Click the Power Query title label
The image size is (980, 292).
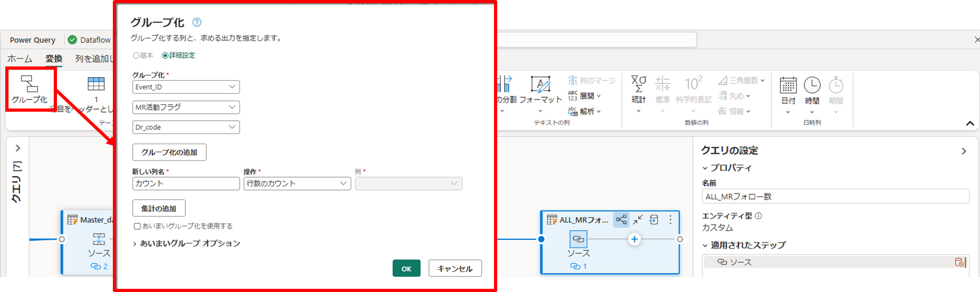[32, 40]
